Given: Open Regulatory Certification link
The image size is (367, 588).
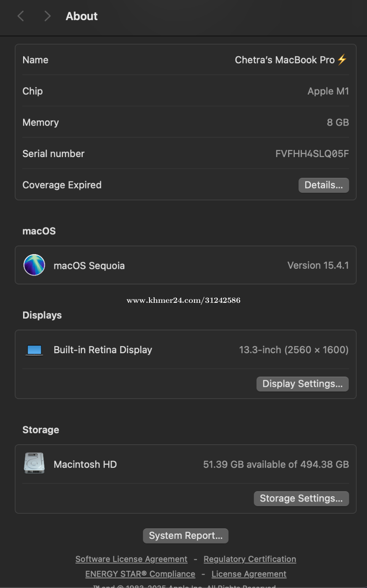Looking at the screenshot, I should [x=250, y=559].
